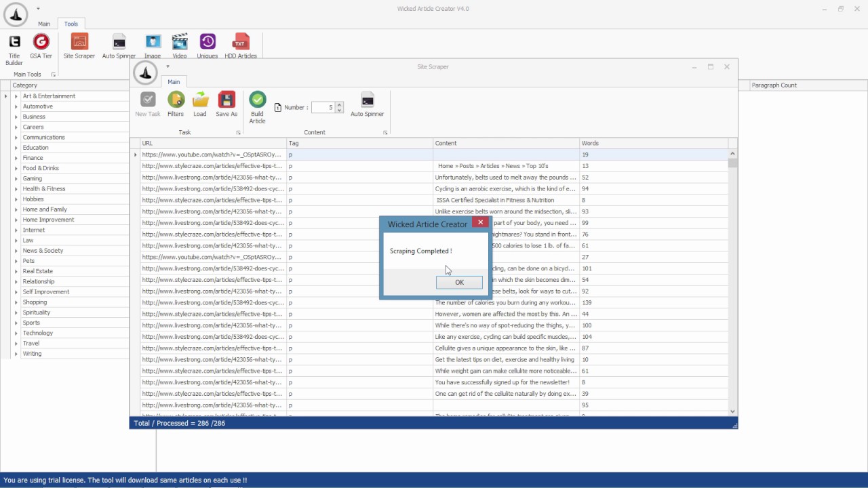Sort by the Content column header
Screen dimensions: 868x488
pos(506,143)
